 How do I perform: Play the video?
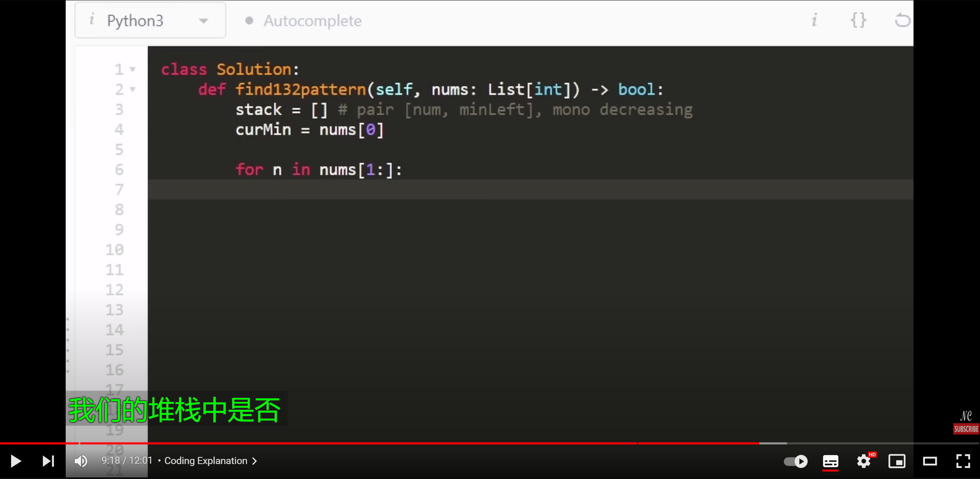(16, 461)
